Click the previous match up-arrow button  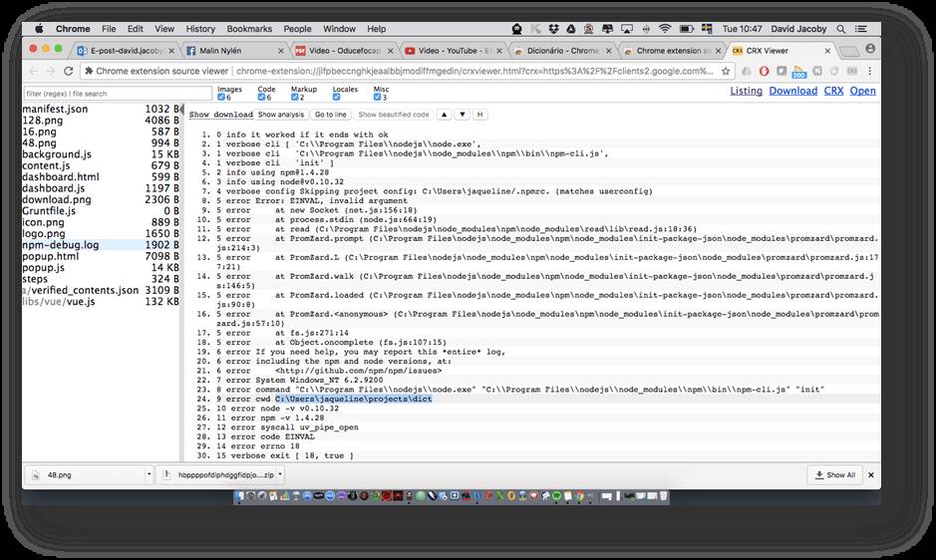[x=445, y=115]
